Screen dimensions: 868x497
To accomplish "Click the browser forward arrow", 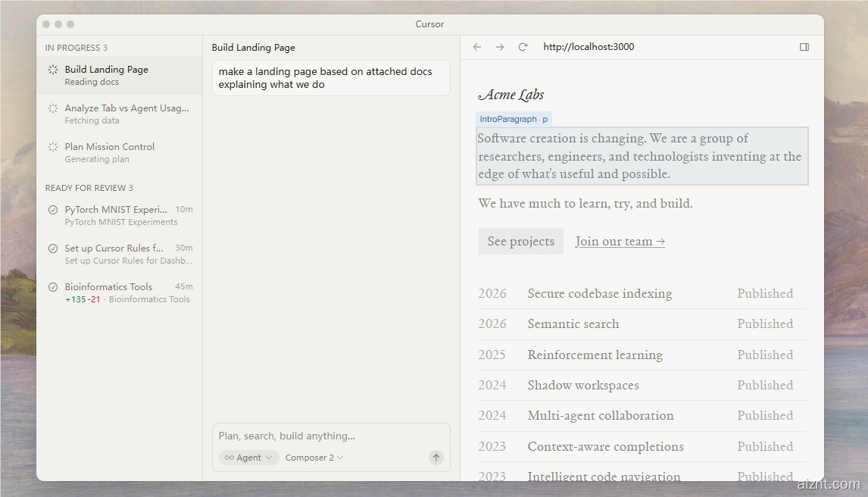I will (x=500, y=47).
